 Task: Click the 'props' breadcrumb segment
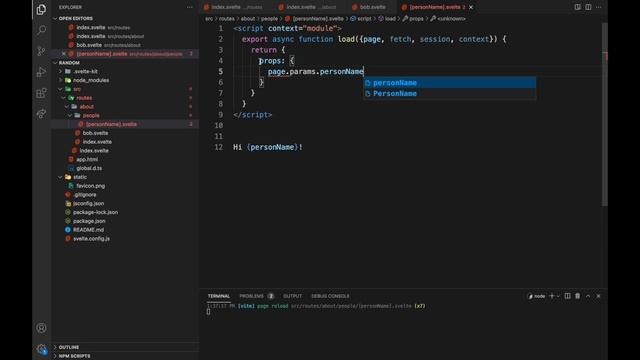pyautogui.click(x=416, y=19)
